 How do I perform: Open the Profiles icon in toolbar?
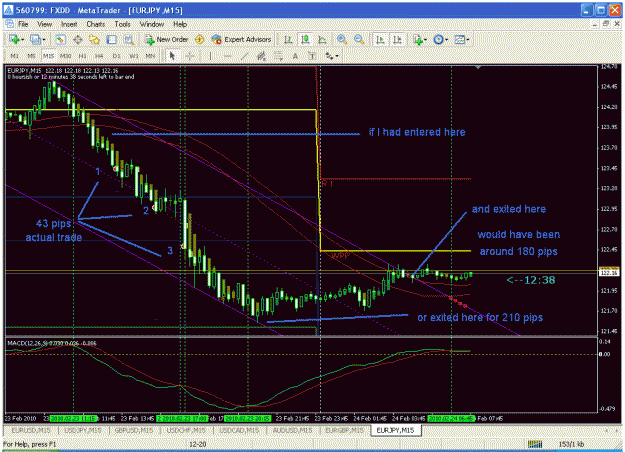(x=35, y=39)
